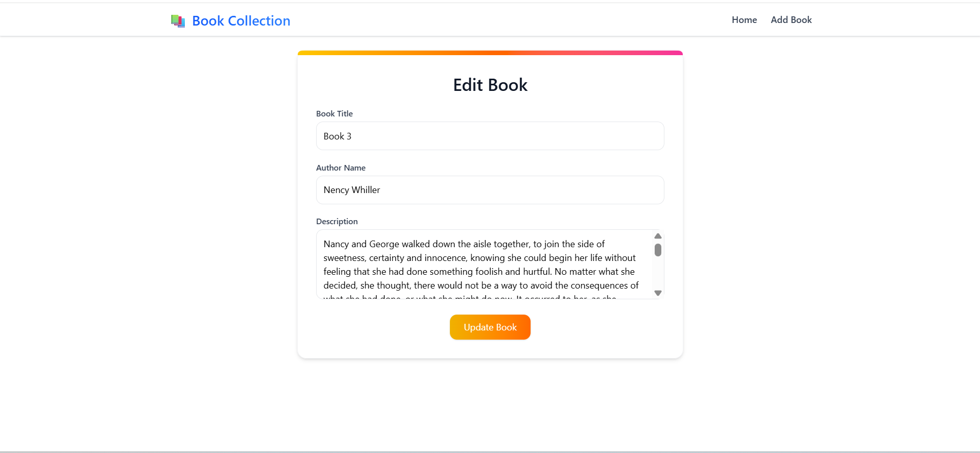Select Add Book from the navbar

click(791, 19)
